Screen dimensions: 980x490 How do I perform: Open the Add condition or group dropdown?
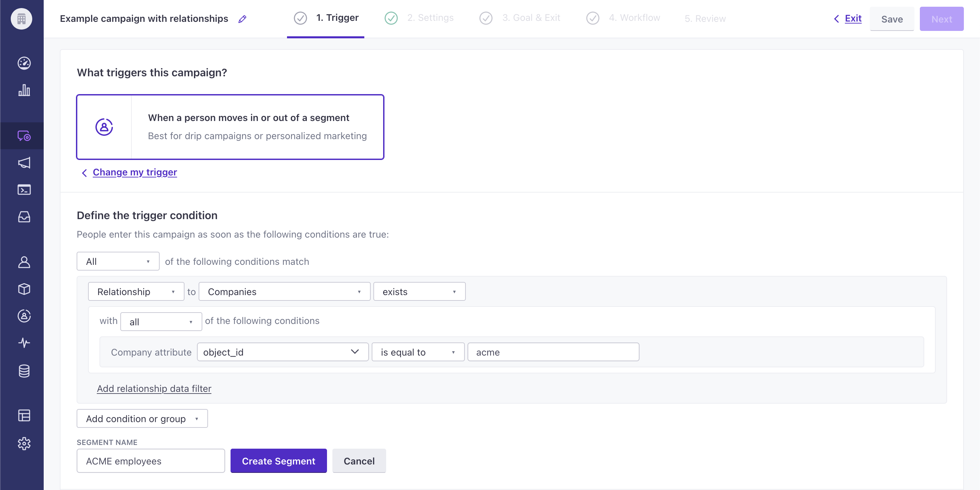[x=142, y=418]
